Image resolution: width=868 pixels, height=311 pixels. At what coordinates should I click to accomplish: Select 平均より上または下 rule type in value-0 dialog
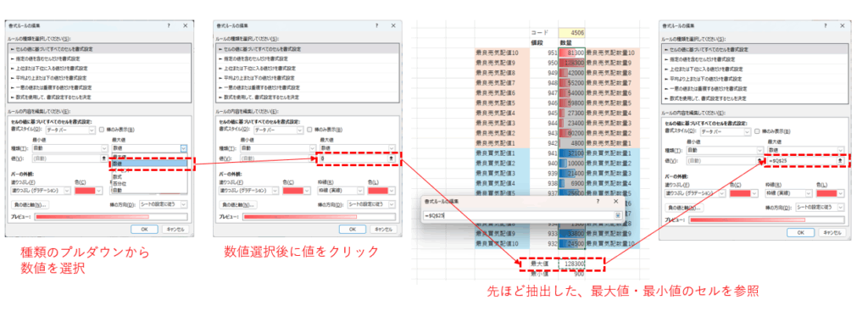[x=307, y=78]
